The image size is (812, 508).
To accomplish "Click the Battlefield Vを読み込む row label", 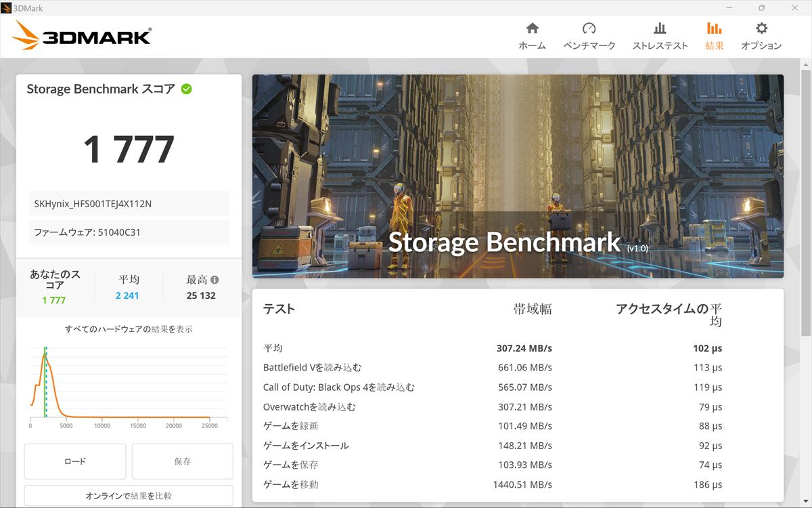I will [x=312, y=368].
